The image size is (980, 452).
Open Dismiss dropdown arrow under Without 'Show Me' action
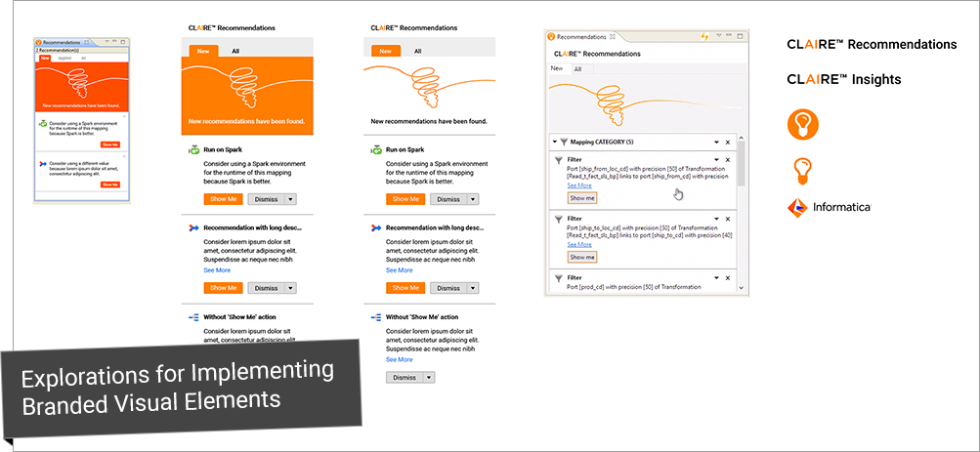coord(428,378)
